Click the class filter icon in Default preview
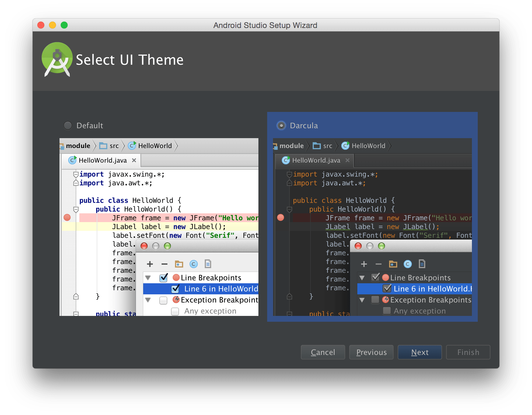532x415 pixels. tap(193, 264)
